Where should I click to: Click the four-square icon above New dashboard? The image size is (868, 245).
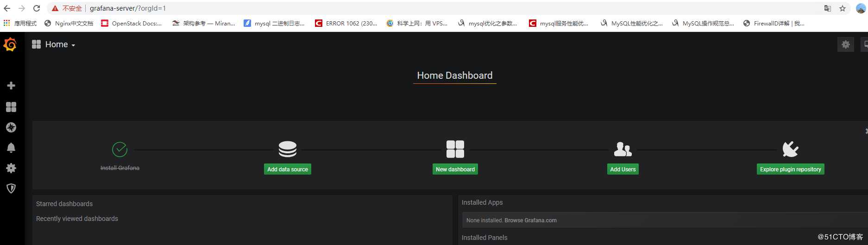(455, 150)
